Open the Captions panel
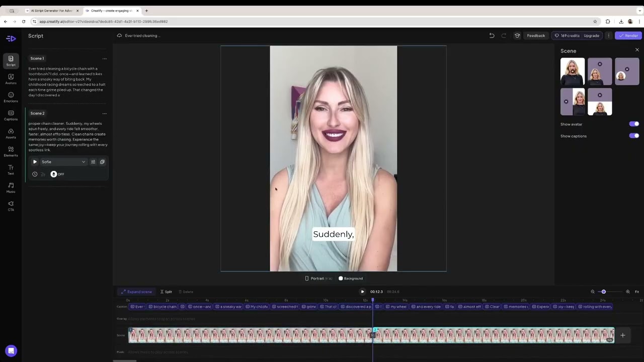This screenshot has height=362, width=644. [x=11, y=115]
